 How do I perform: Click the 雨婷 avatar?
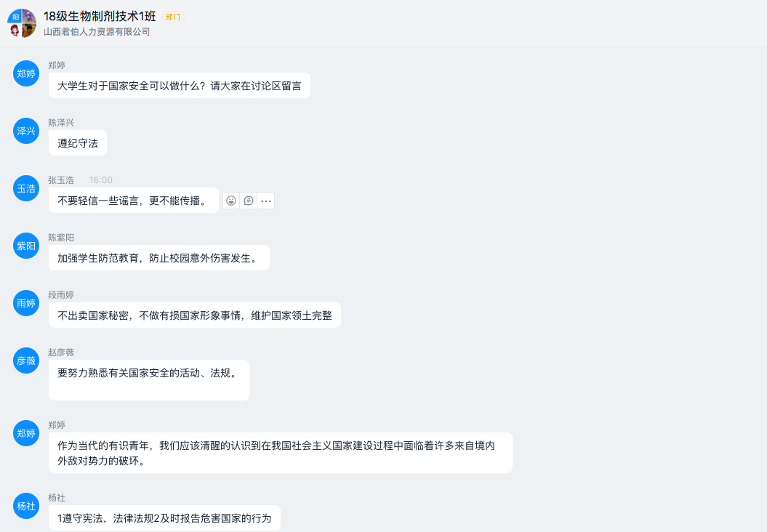coord(26,303)
